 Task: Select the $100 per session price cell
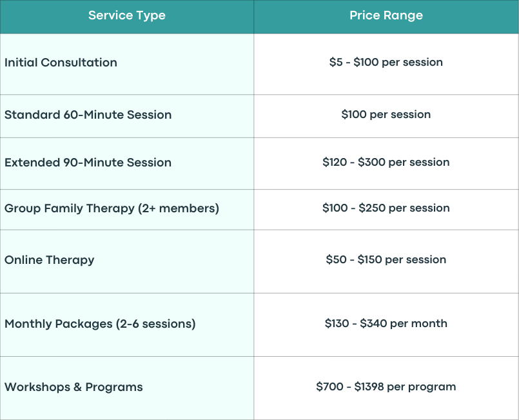(386, 115)
